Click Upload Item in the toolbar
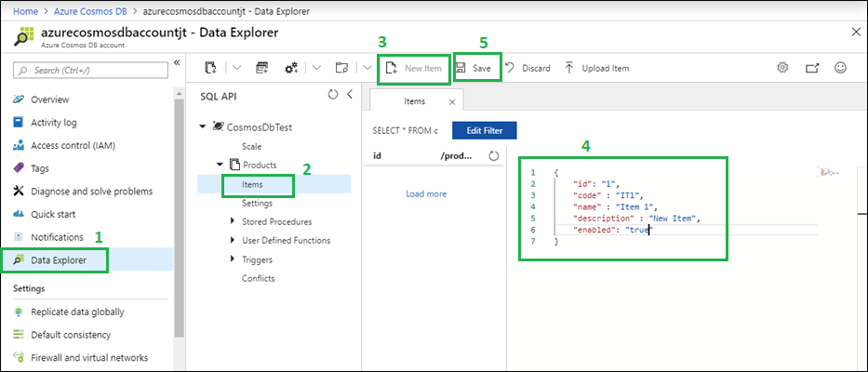Image resolution: width=868 pixels, height=372 pixels. pyautogui.click(x=596, y=69)
